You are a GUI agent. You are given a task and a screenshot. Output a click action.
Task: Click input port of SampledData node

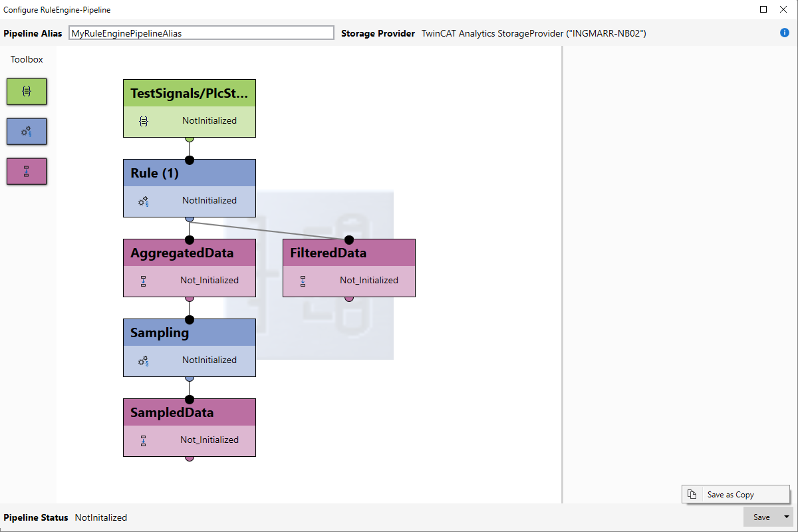190,399
